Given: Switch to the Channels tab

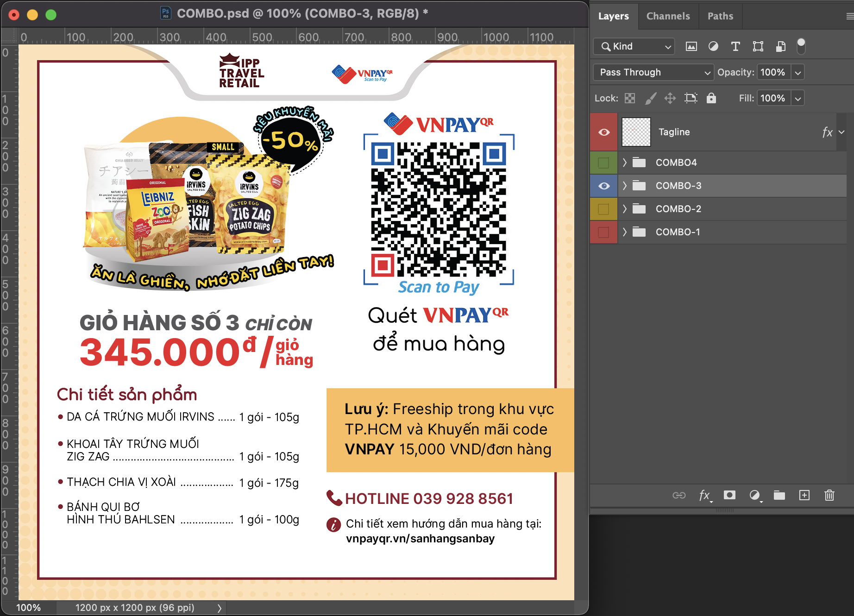Looking at the screenshot, I should (x=668, y=16).
